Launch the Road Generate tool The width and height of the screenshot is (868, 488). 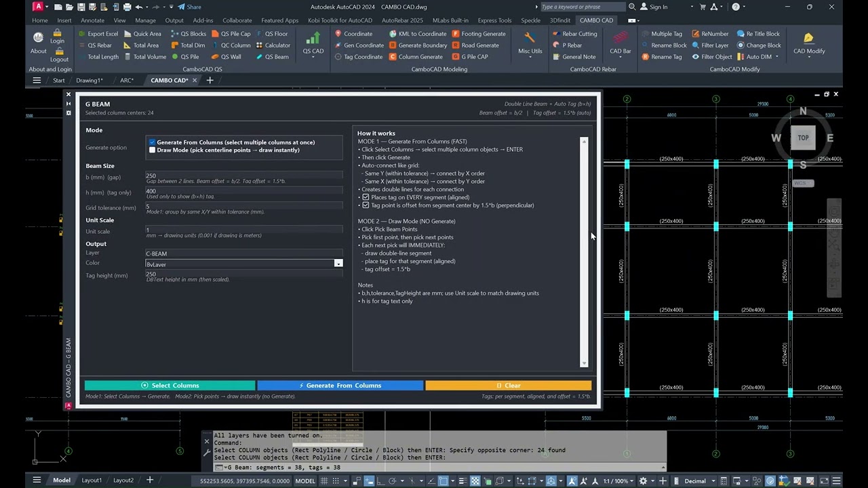click(x=475, y=45)
